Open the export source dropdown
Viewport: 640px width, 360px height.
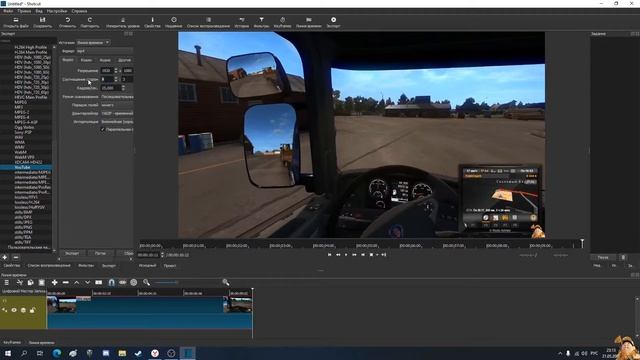pyautogui.click(x=93, y=42)
